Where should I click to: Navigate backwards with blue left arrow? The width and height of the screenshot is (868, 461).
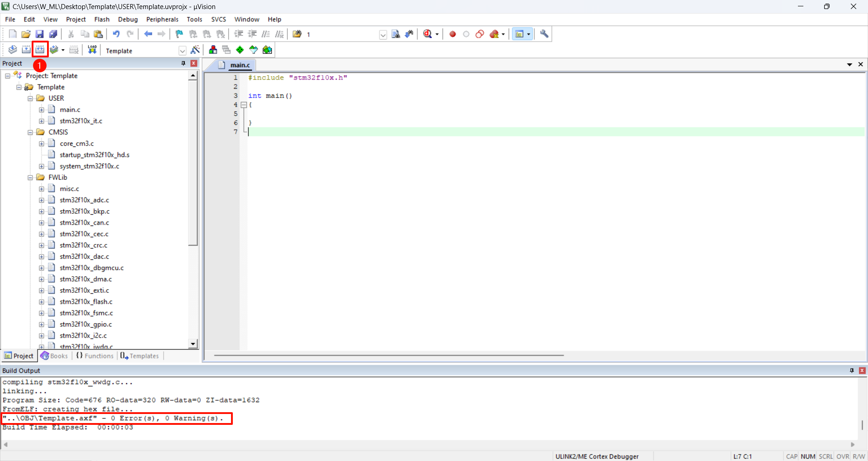148,34
